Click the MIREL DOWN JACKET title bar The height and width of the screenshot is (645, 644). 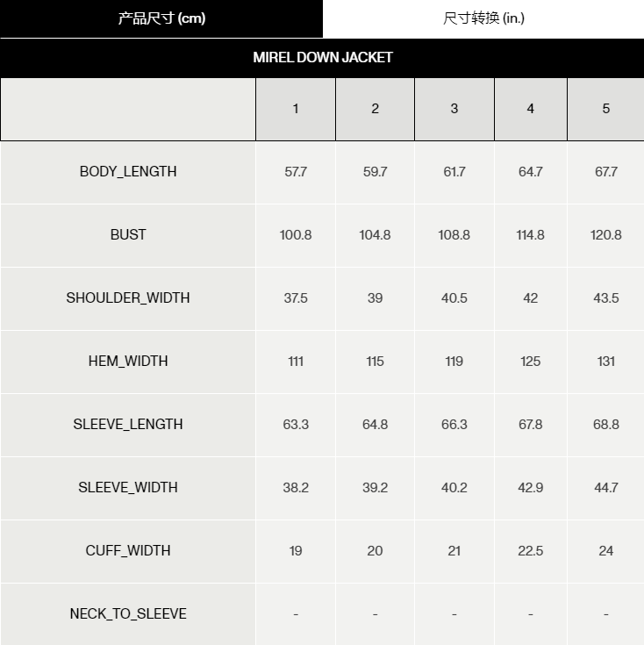click(322, 58)
